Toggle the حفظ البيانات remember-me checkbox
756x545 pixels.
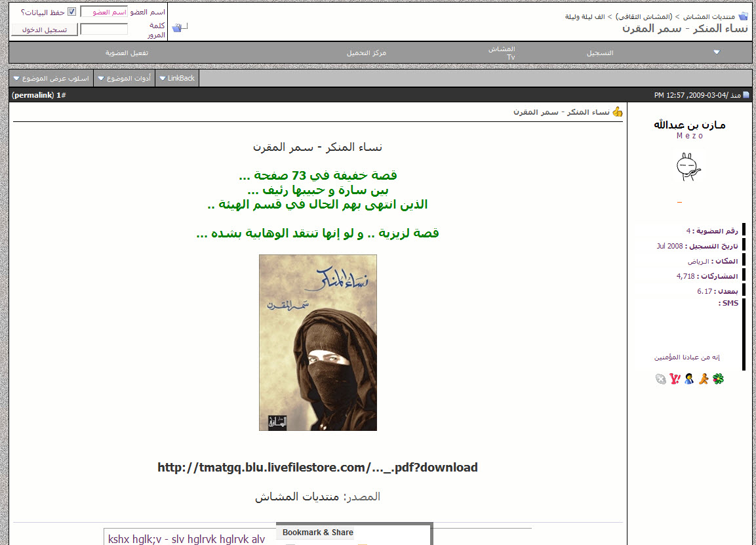tap(72, 12)
